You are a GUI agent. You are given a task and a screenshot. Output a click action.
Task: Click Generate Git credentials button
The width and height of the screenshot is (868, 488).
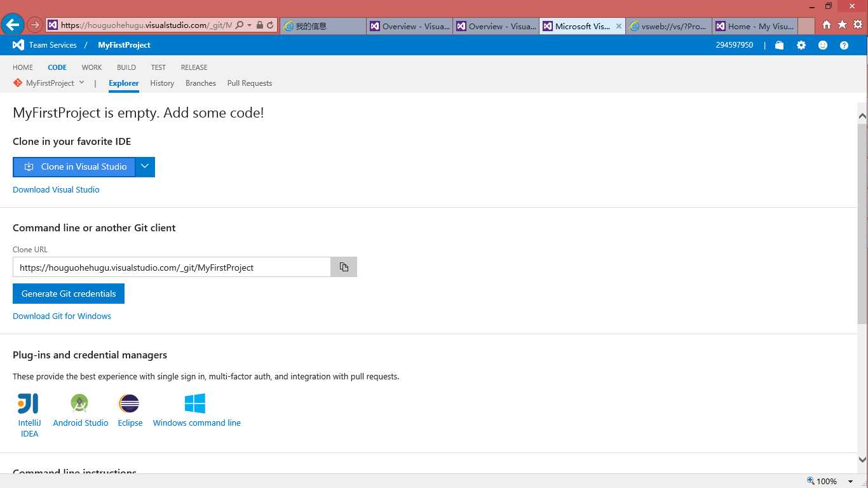pos(69,294)
